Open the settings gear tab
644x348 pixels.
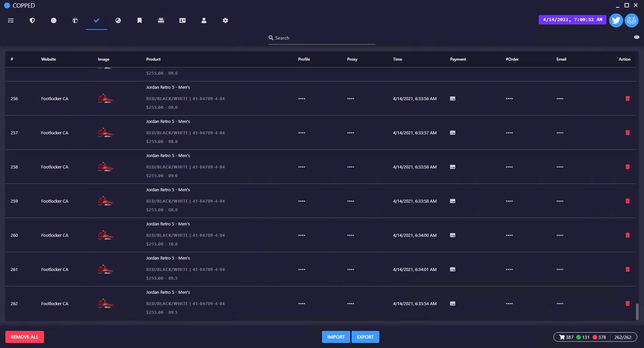pos(225,20)
